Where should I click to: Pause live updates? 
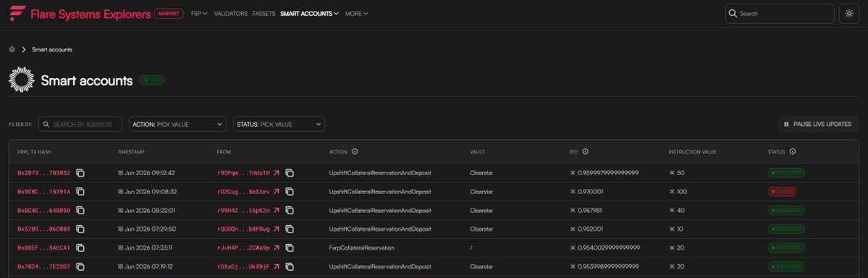point(818,124)
